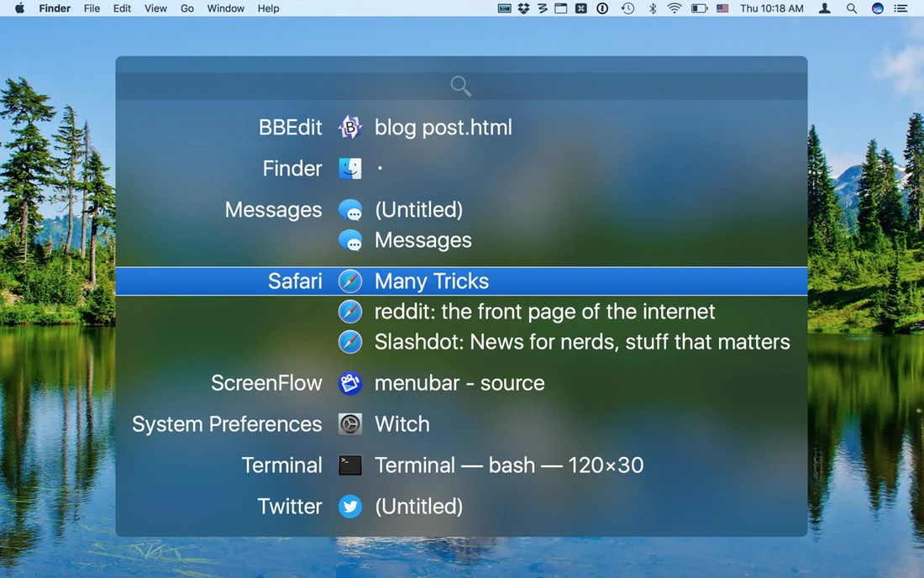
Task: Click the System Preferences app name label
Action: coord(227,424)
